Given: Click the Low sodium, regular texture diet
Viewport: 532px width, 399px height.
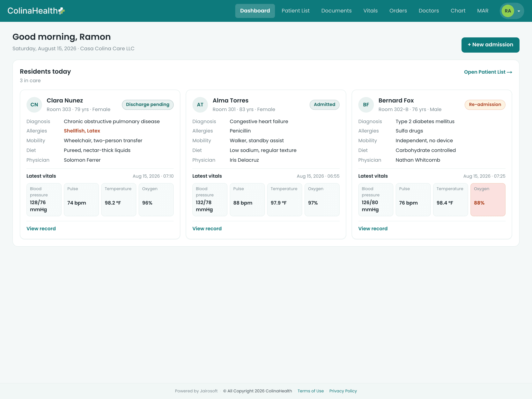Looking at the screenshot, I should coord(263,150).
